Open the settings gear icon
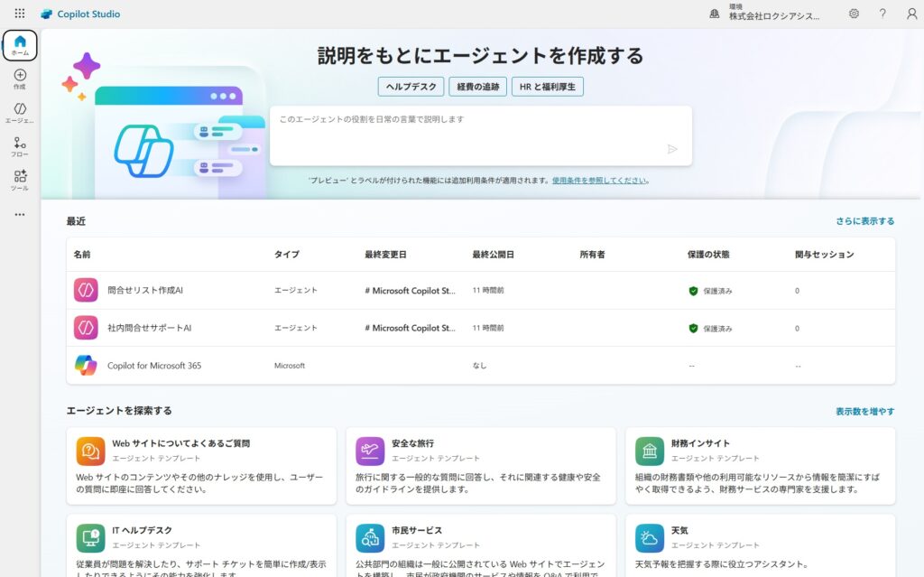The image size is (924, 577). click(854, 14)
